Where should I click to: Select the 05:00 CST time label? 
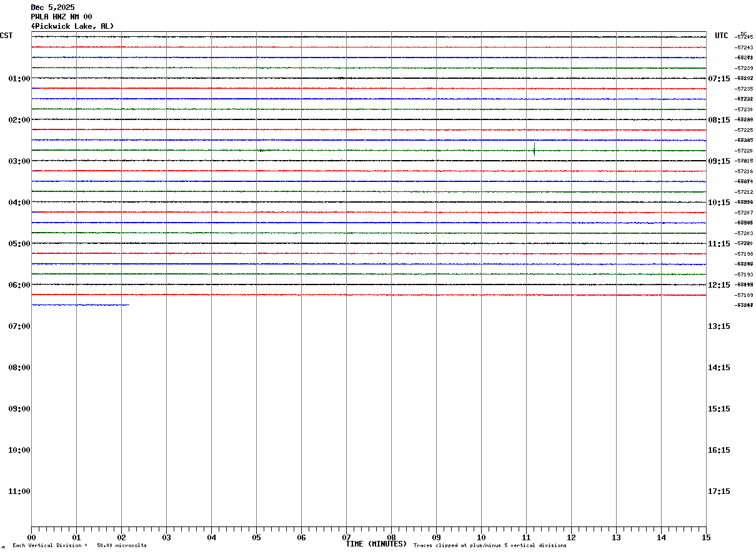click(x=19, y=244)
